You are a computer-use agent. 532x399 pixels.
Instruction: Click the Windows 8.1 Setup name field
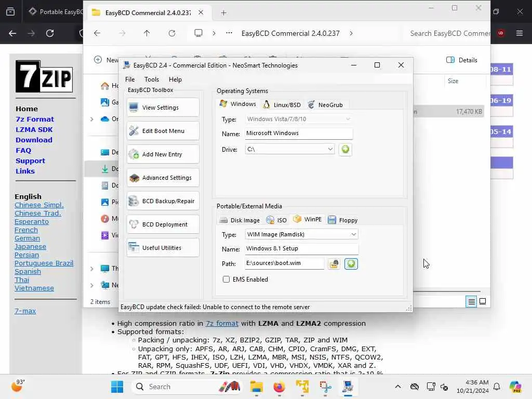[301, 249]
